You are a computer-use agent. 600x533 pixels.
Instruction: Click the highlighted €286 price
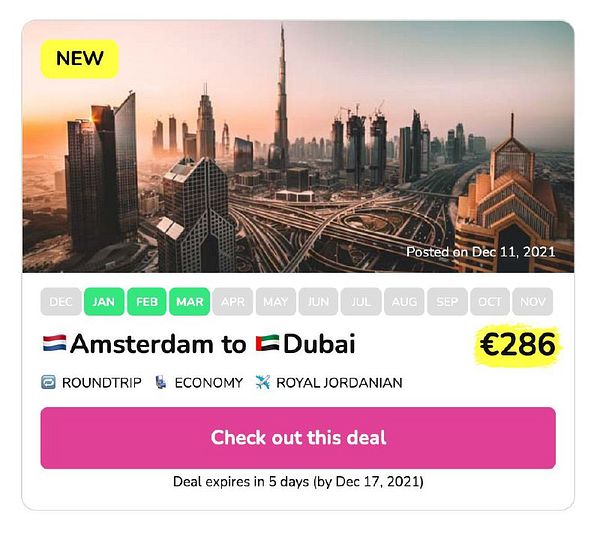coord(517,344)
